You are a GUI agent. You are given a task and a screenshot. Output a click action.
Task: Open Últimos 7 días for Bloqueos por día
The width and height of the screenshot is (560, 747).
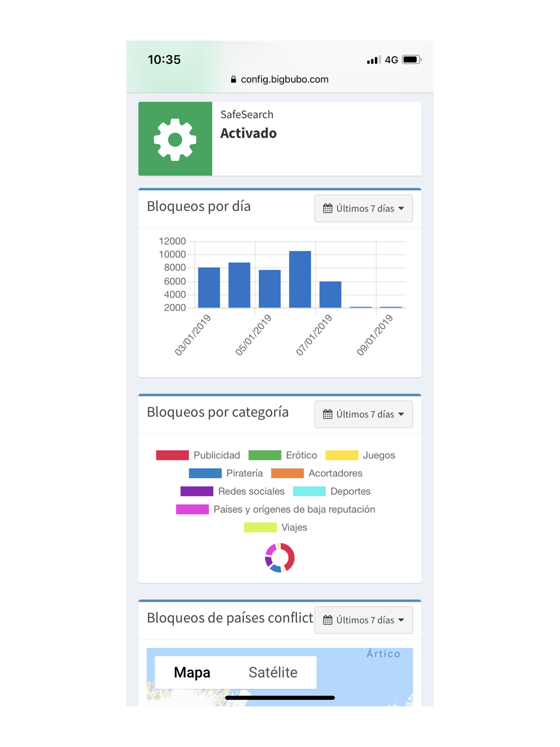363,208
